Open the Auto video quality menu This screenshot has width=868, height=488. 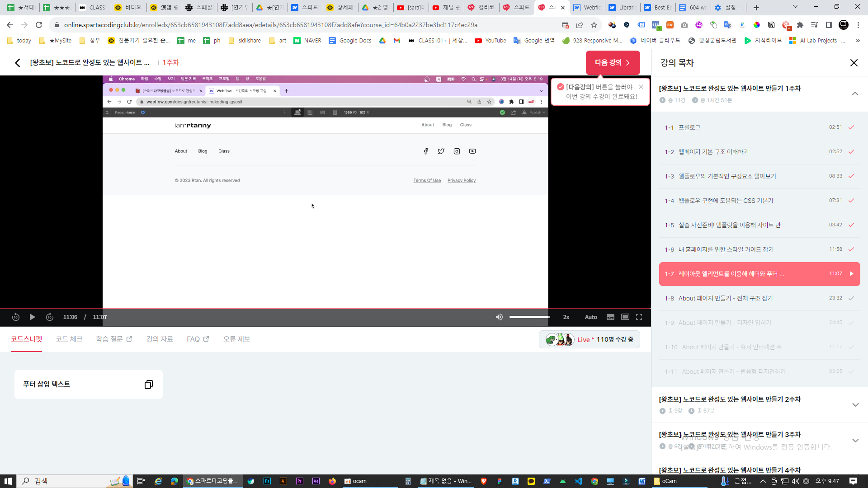[591, 317]
